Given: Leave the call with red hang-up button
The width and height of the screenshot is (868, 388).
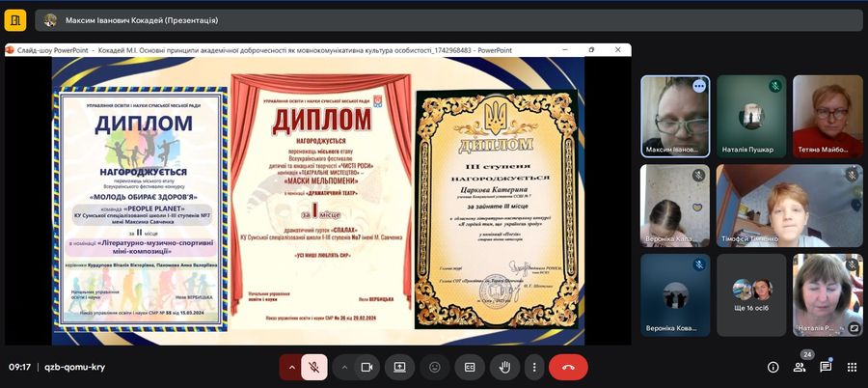Looking at the screenshot, I should click(x=568, y=367).
